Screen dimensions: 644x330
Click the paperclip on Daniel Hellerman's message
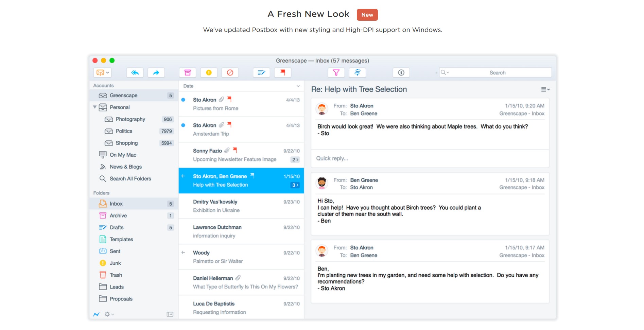click(x=238, y=278)
